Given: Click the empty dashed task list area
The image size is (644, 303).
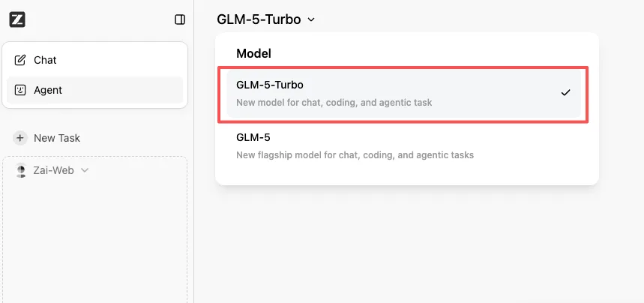Looking at the screenshot, I should click(x=95, y=238).
